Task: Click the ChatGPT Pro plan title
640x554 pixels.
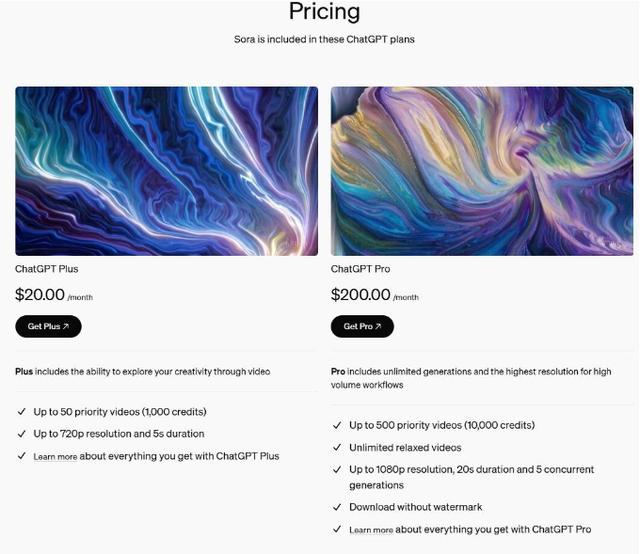Action: [x=360, y=269]
